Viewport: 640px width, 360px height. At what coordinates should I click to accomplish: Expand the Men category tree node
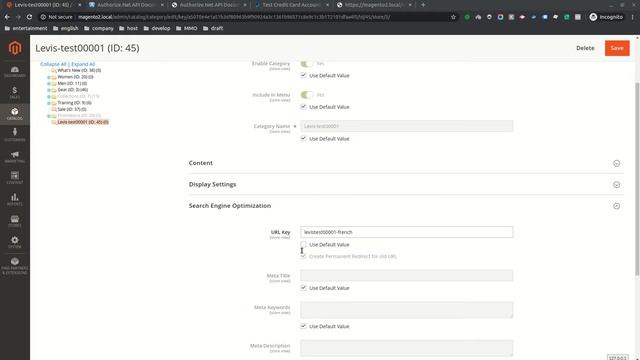[x=49, y=84]
